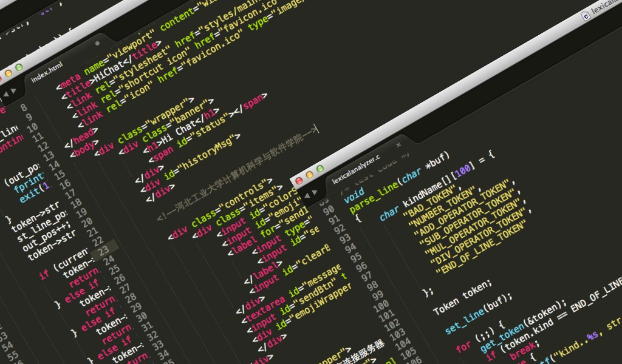Close the lexicalanalyzer.c tab with its x
Viewport: 622px width, 364px height.
point(398,145)
